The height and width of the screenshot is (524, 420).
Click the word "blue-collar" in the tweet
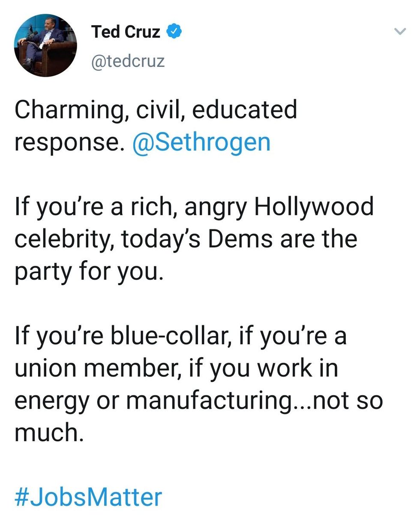167,335
